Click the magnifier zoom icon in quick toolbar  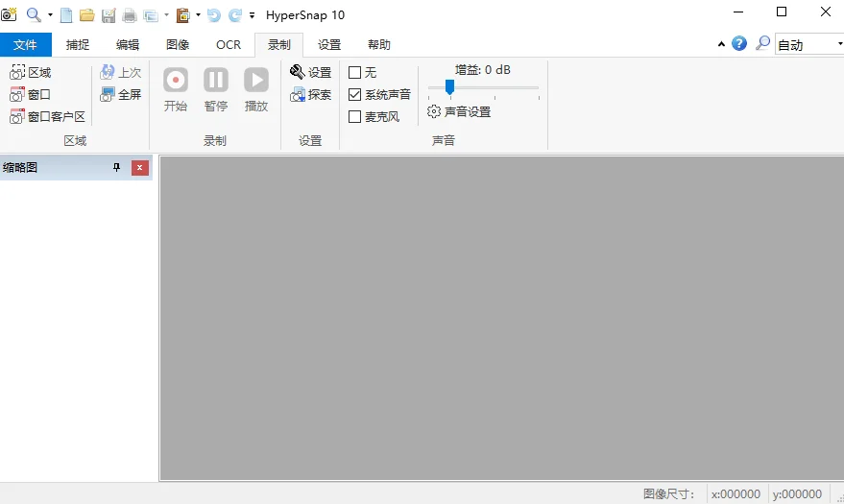(x=34, y=15)
